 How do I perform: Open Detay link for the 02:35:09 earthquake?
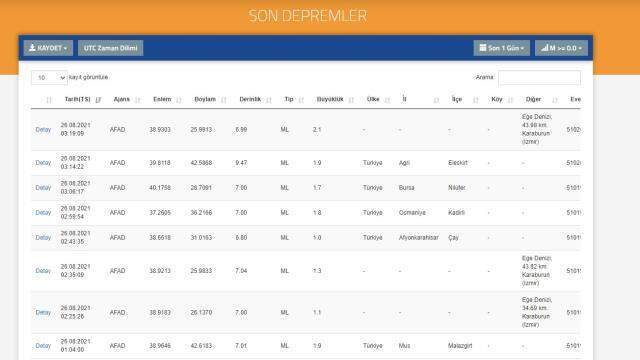tap(43, 271)
